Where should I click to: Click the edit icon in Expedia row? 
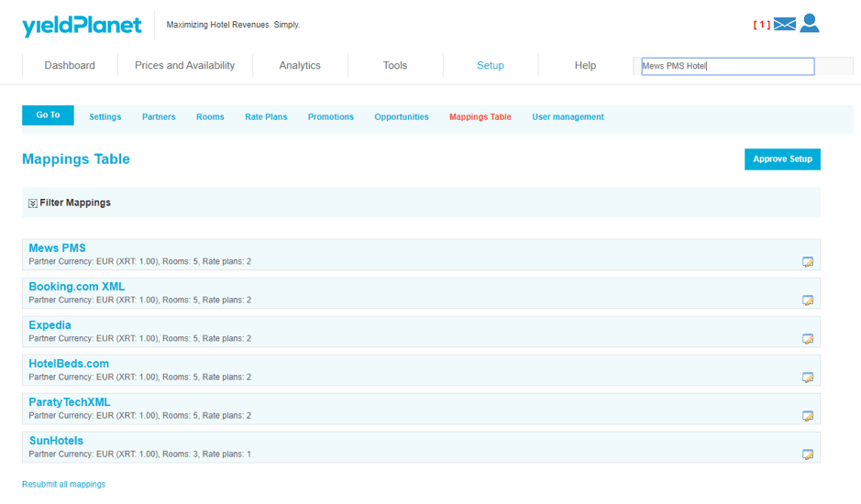coord(808,339)
